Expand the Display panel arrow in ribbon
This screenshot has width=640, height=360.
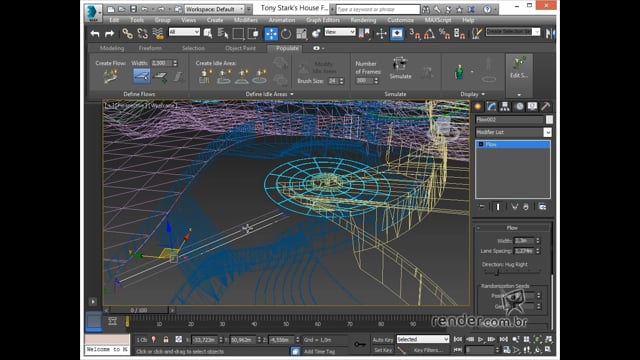483,94
